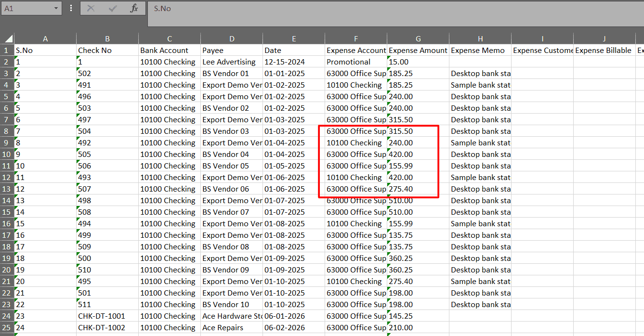Click the Expense Amount header cell
Screen dimensions: 644x336
418,51
